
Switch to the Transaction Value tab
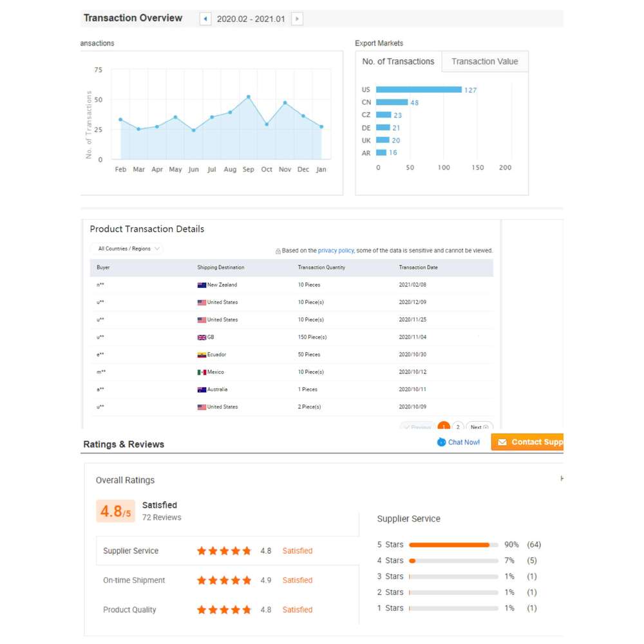[484, 62]
